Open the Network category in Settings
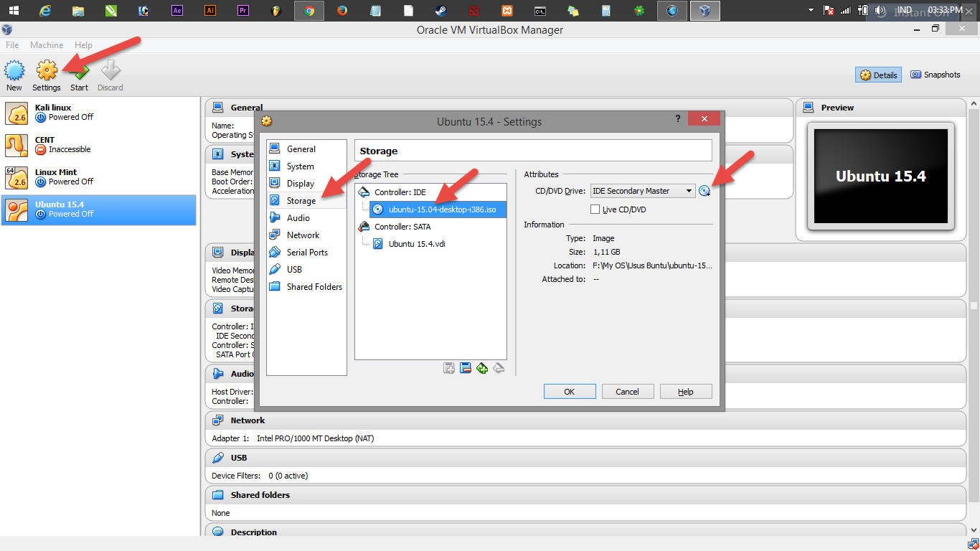The image size is (980, 551). pyautogui.click(x=306, y=235)
